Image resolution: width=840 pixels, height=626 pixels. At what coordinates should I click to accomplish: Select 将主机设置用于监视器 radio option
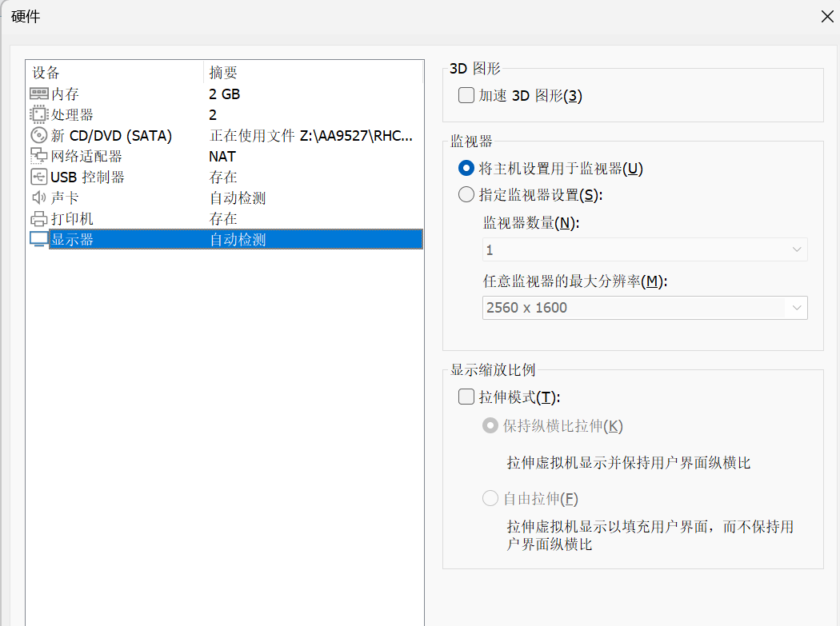point(466,168)
